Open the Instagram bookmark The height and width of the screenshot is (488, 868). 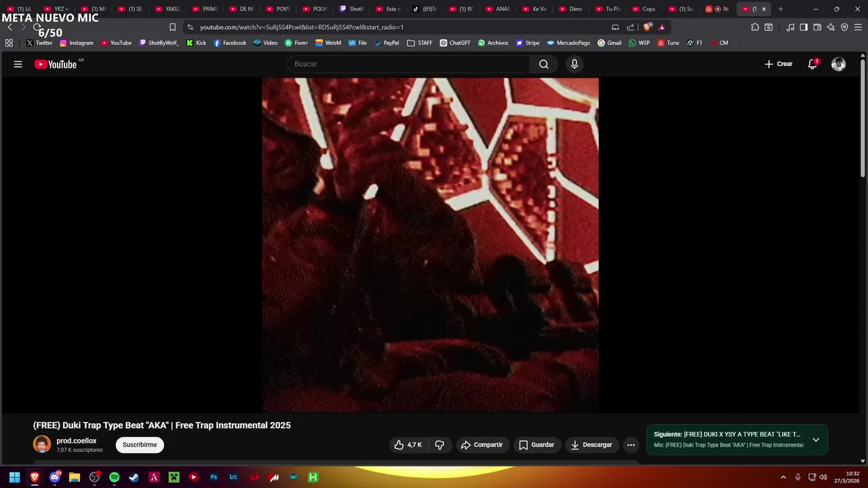[x=76, y=43]
